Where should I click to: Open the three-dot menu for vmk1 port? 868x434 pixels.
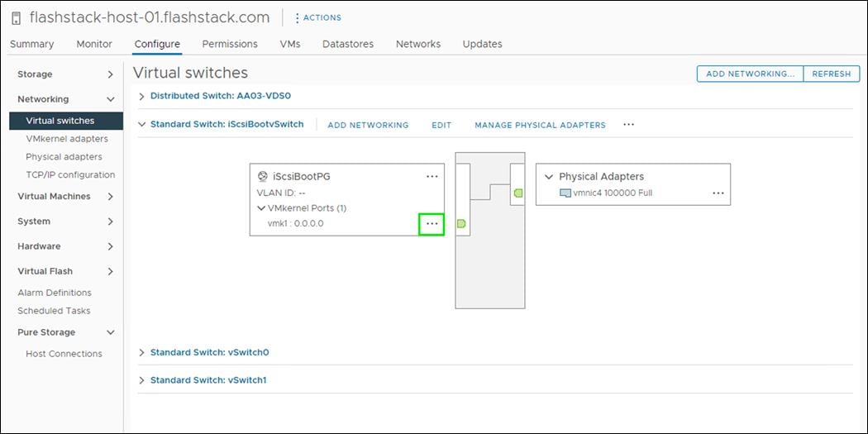[432, 224]
